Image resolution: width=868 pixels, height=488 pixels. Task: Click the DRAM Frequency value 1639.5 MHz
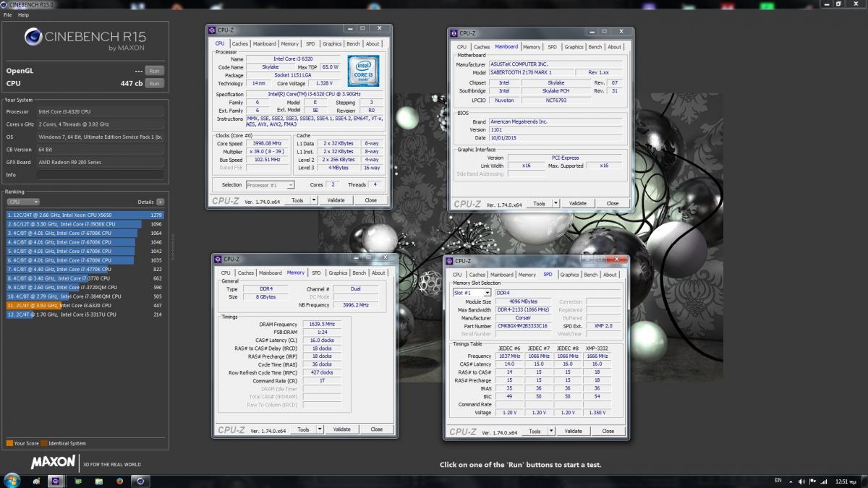tap(321, 325)
